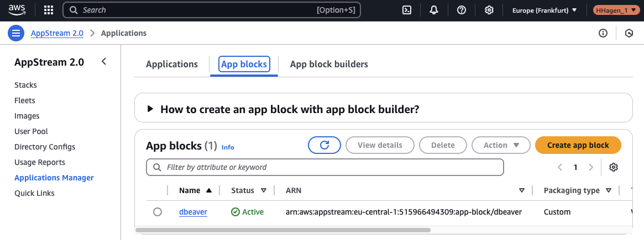Open Quick Links in the sidebar
Screen dimensions: 644x240
[x=34, y=193]
